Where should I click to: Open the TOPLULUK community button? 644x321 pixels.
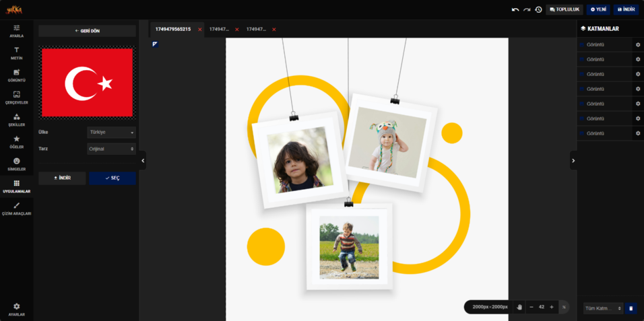click(x=565, y=9)
